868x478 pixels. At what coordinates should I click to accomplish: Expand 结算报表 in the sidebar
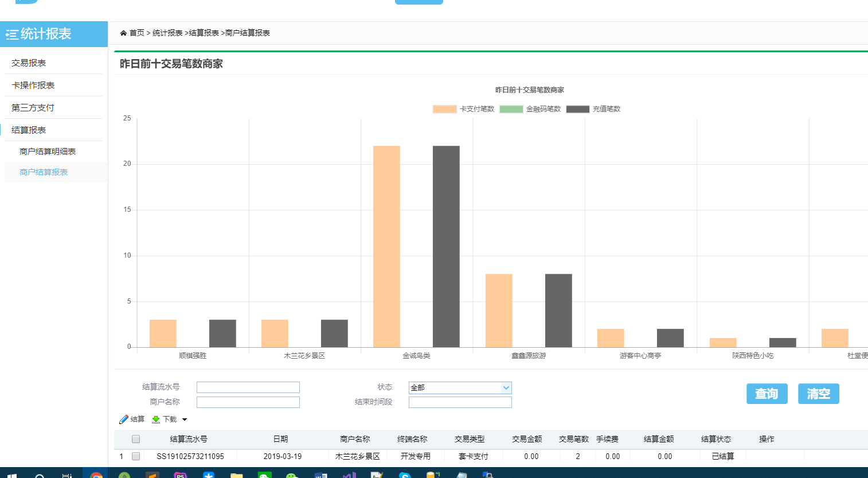tap(29, 130)
